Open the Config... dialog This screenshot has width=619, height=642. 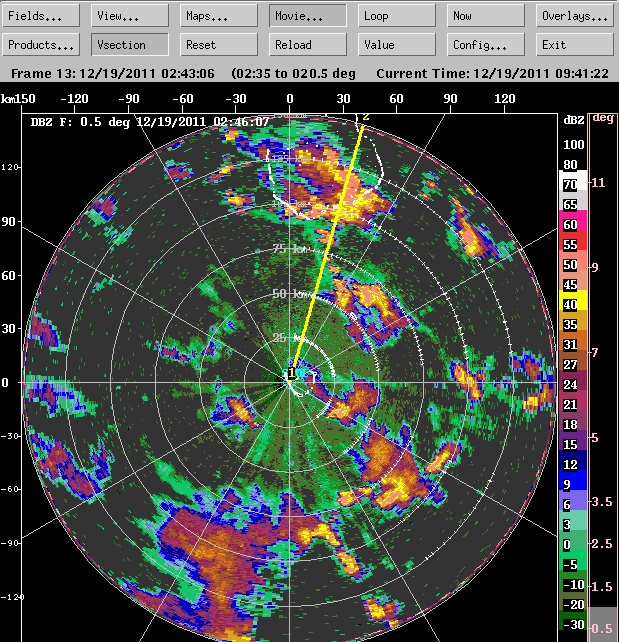(486, 44)
